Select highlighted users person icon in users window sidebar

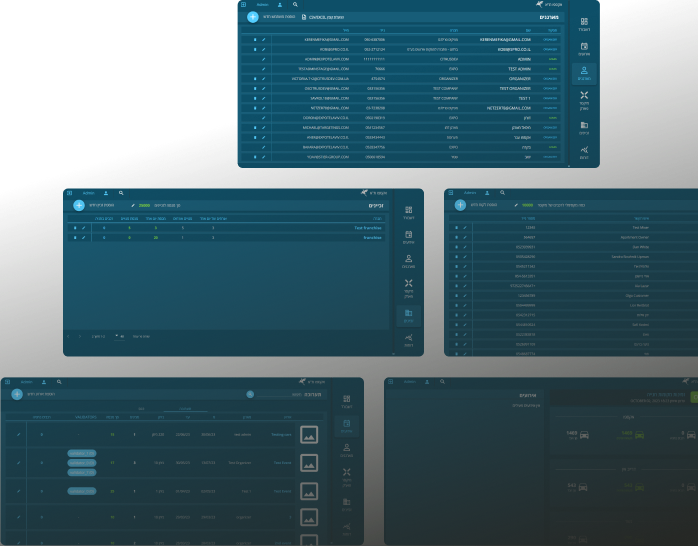584,70
